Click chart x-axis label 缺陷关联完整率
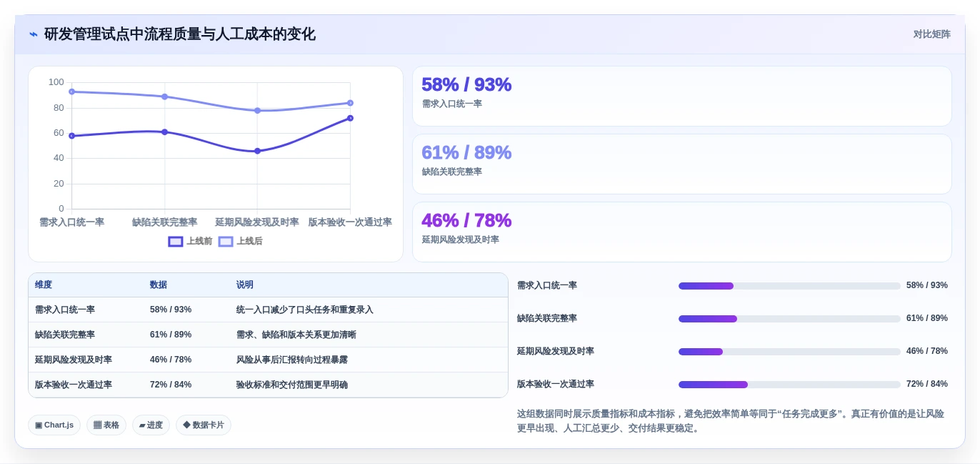 pyautogui.click(x=164, y=222)
